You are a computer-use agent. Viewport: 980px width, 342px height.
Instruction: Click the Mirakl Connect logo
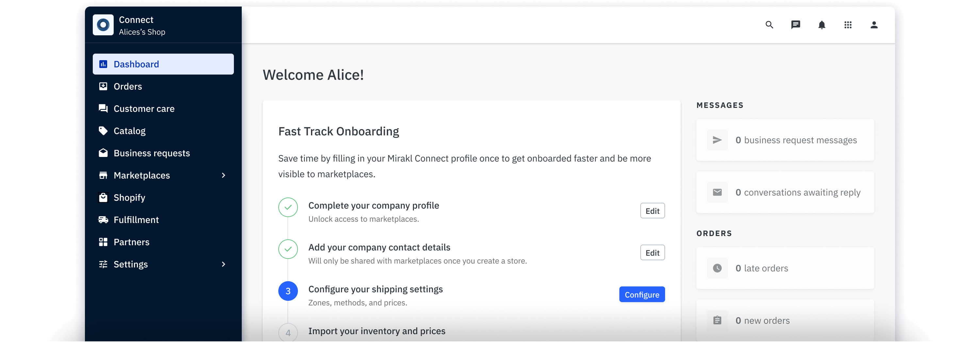pos(103,25)
